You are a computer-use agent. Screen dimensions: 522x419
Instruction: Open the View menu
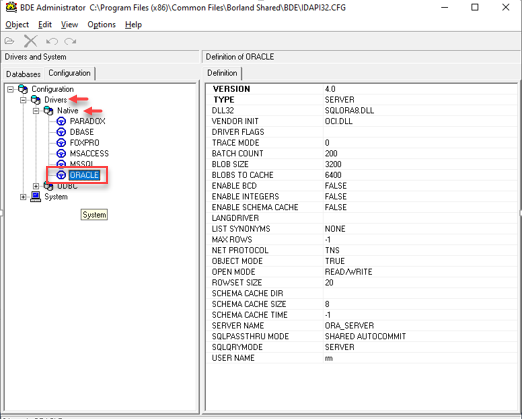[69, 25]
